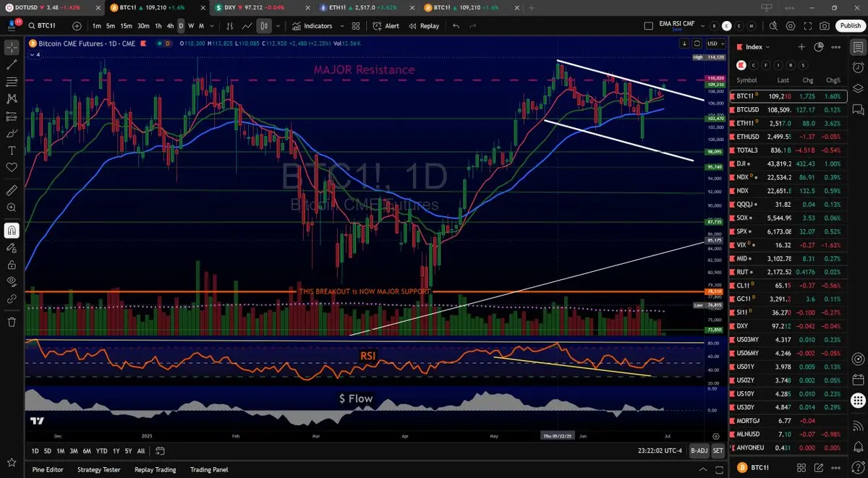Toggle the watchlist panel icon
The height and width of the screenshot is (478, 868).
click(x=857, y=48)
